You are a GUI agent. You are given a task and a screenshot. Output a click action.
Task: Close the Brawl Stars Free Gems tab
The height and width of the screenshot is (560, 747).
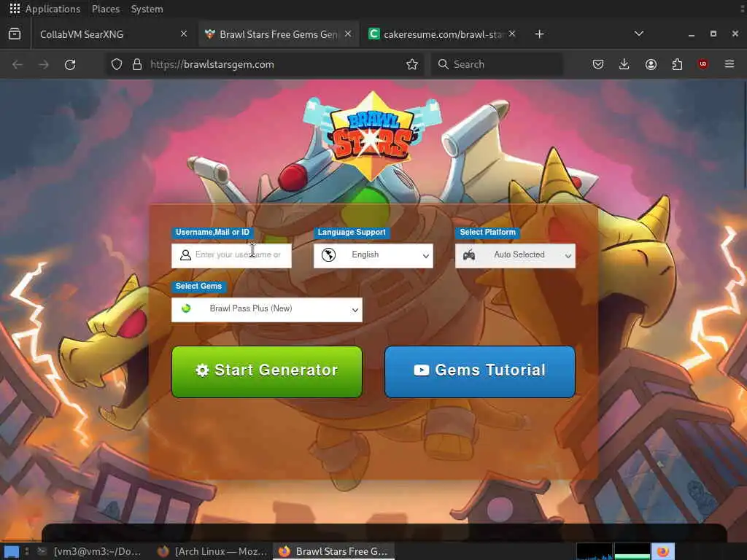(x=348, y=34)
